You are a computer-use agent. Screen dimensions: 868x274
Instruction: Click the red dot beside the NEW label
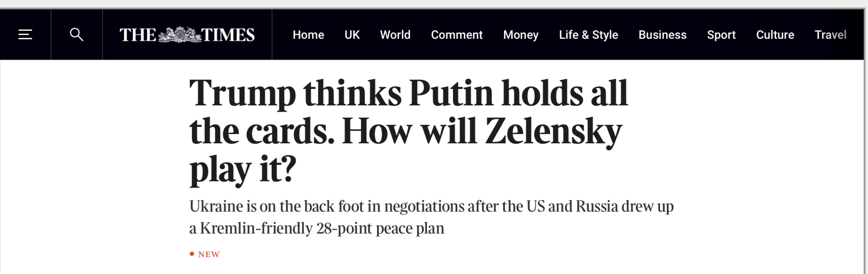(192, 254)
